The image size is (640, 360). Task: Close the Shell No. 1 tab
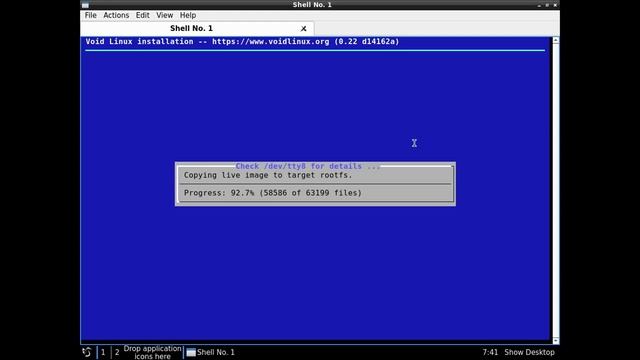[303, 29]
